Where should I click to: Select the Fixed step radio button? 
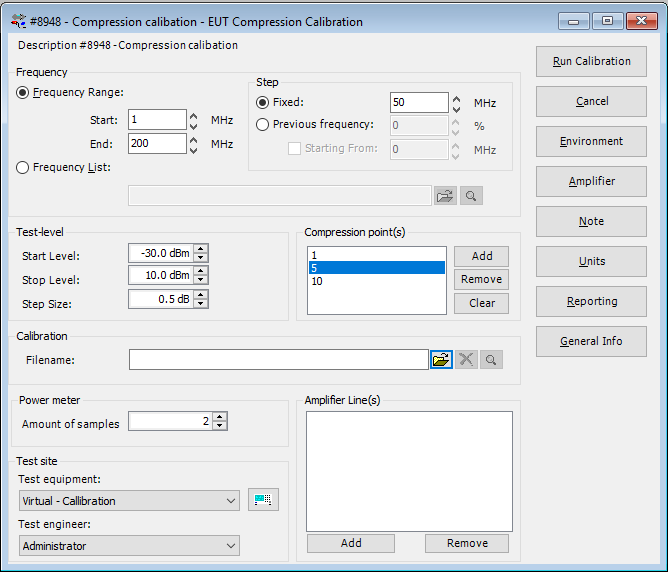(x=263, y=102)
